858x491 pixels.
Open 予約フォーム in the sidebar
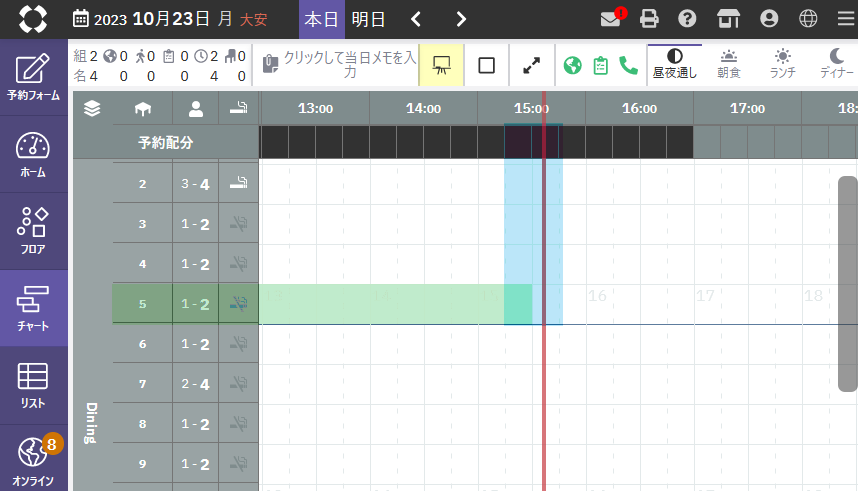coord(33,79)
